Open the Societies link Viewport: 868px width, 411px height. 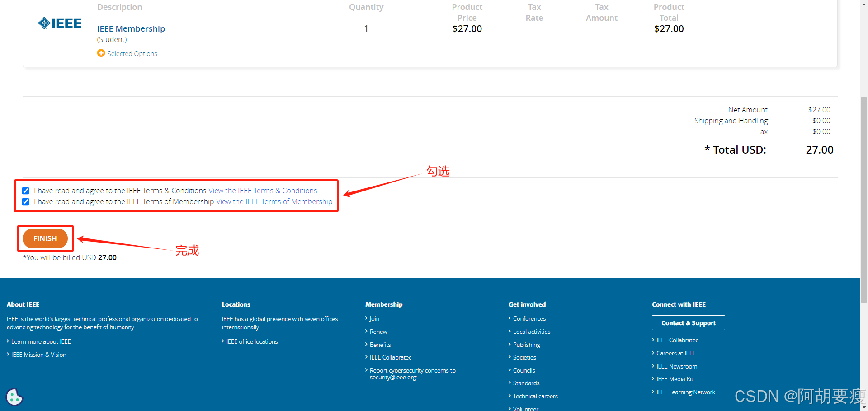tap(524, 357)
